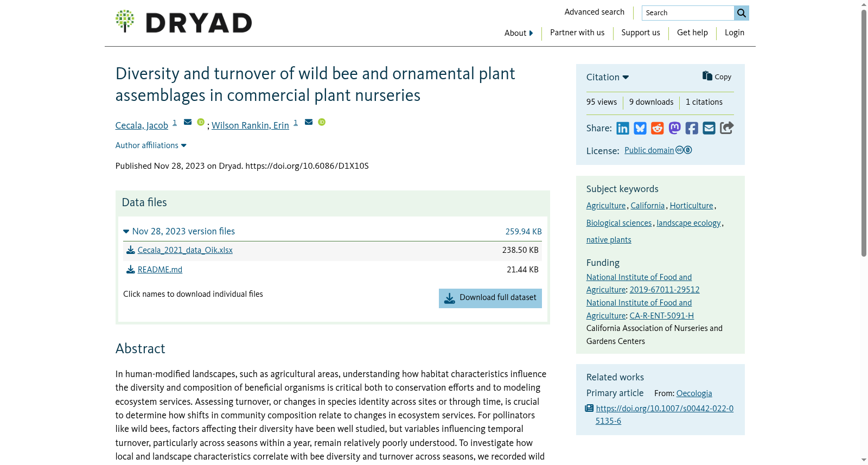Click into the Search field
Screen dimensions: 868x465
coord(688,13)
